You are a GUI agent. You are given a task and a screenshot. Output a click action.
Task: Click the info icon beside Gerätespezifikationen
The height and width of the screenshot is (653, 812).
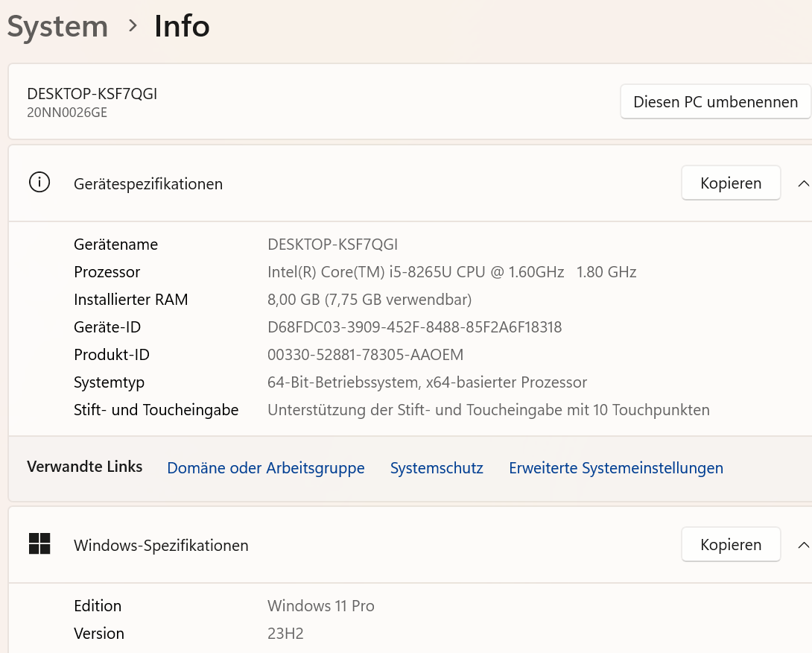(x=39, y=183)
